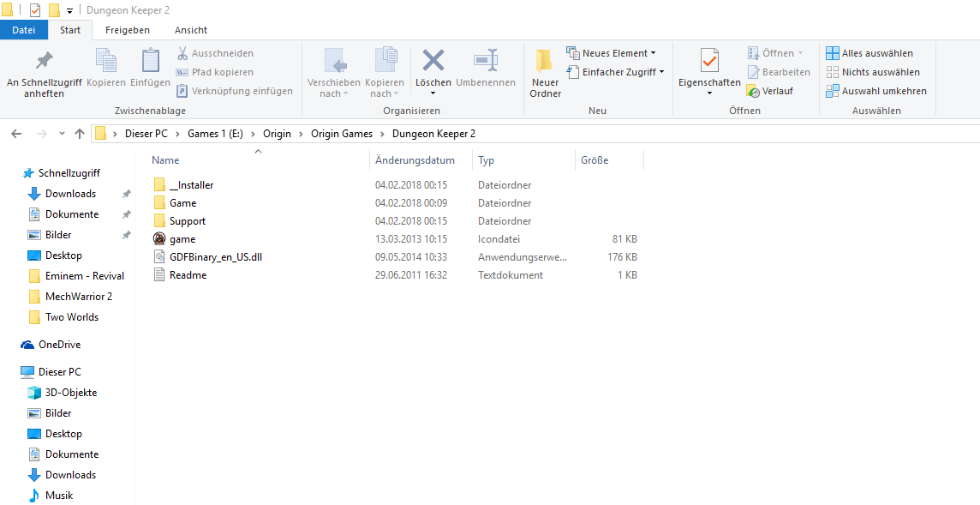Go up one folder level arrow
The image size is (980, 505).
[x=80, y=133]
